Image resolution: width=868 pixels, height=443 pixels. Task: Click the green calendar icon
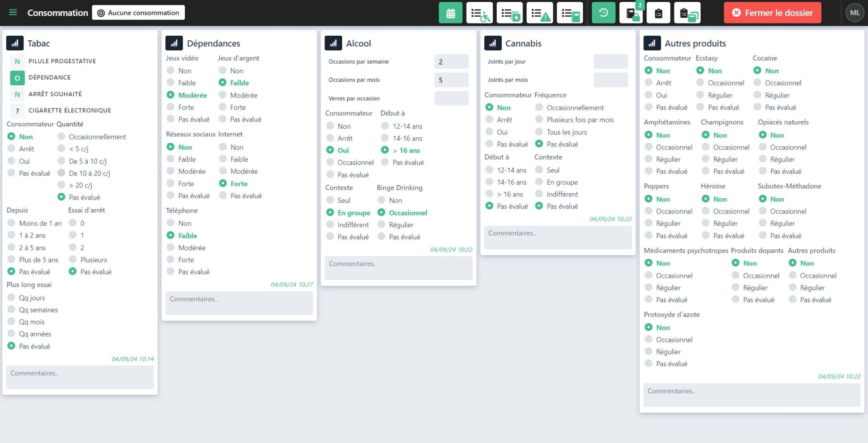450,13
